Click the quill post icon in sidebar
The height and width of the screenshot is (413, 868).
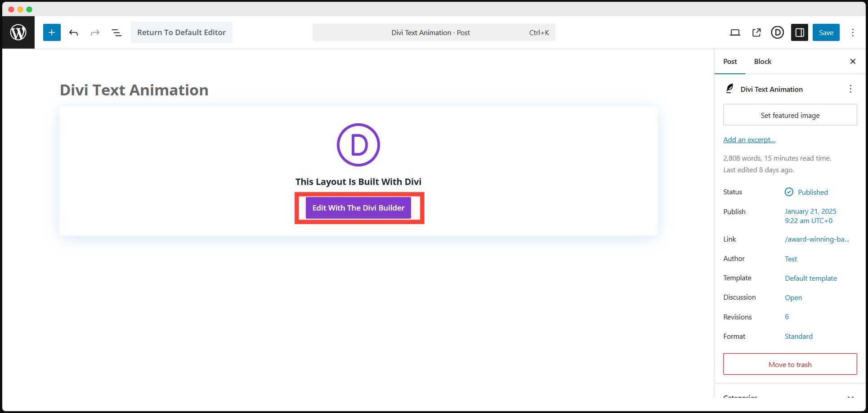pyautogui.click(x=729, y=89)
